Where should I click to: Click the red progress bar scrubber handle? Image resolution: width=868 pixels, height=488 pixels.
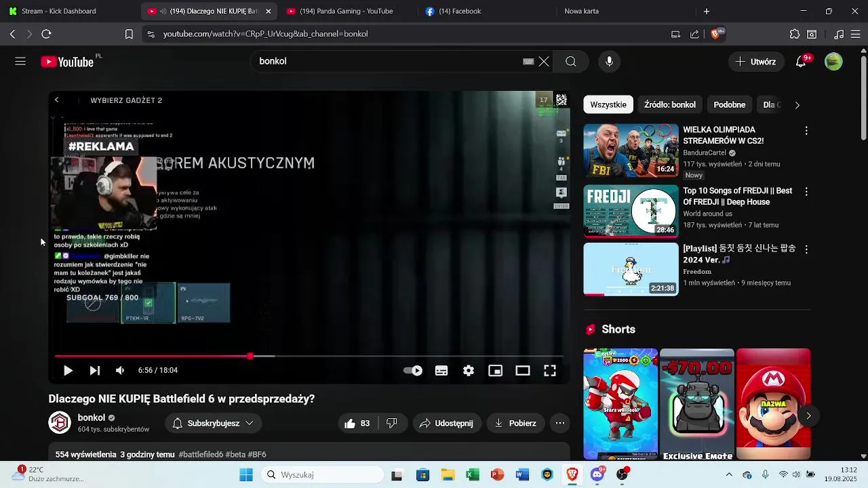point(250,356)
